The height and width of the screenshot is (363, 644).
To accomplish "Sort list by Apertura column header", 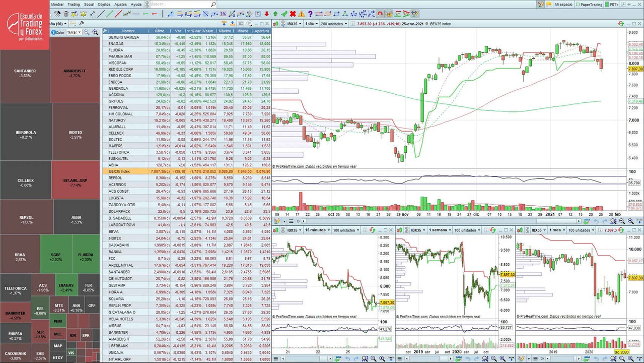I will (x=262, y=31).
